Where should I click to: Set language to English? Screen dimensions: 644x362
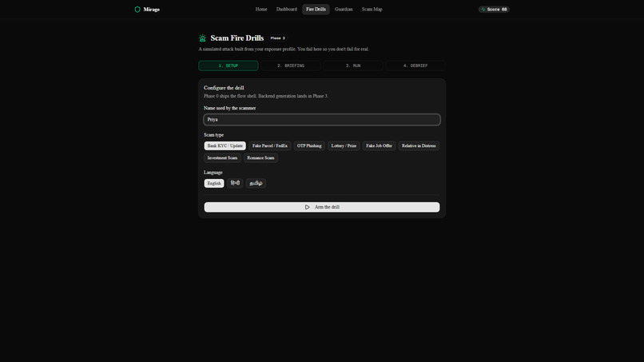[x=214, y=183]
